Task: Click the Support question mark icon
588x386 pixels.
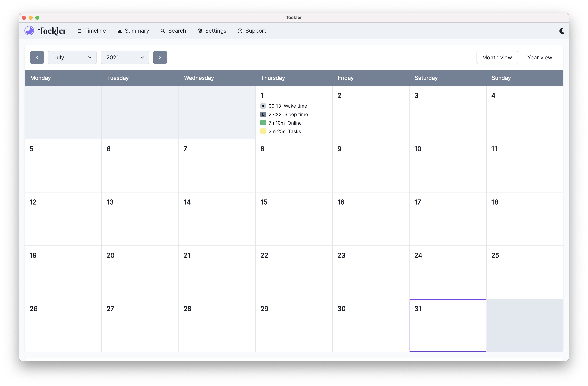Action: coord(240,31)
